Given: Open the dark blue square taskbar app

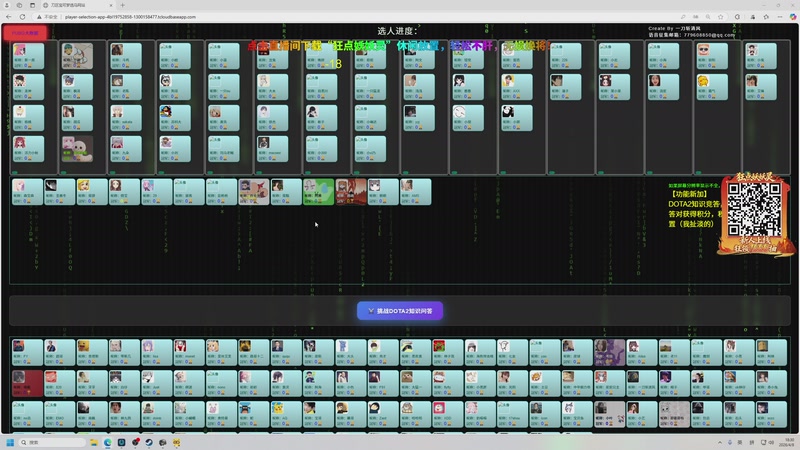Looking at the screenshot, I should [x=121, y=442].
